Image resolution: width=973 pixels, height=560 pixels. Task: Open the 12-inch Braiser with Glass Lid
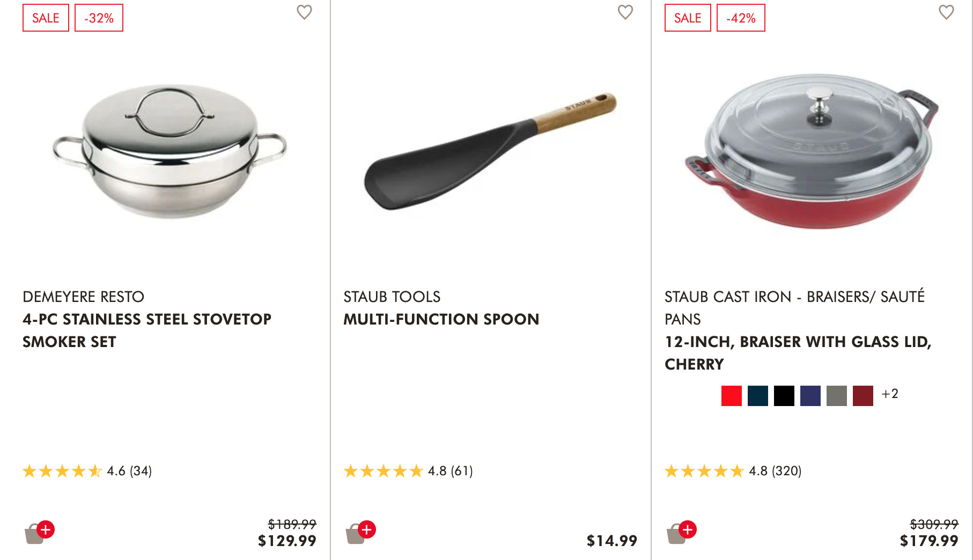(798, 352)
